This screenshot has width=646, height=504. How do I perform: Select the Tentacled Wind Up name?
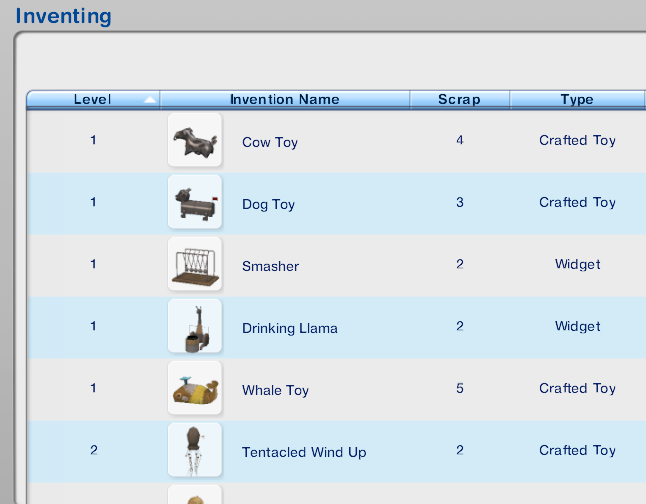(304, 452)
